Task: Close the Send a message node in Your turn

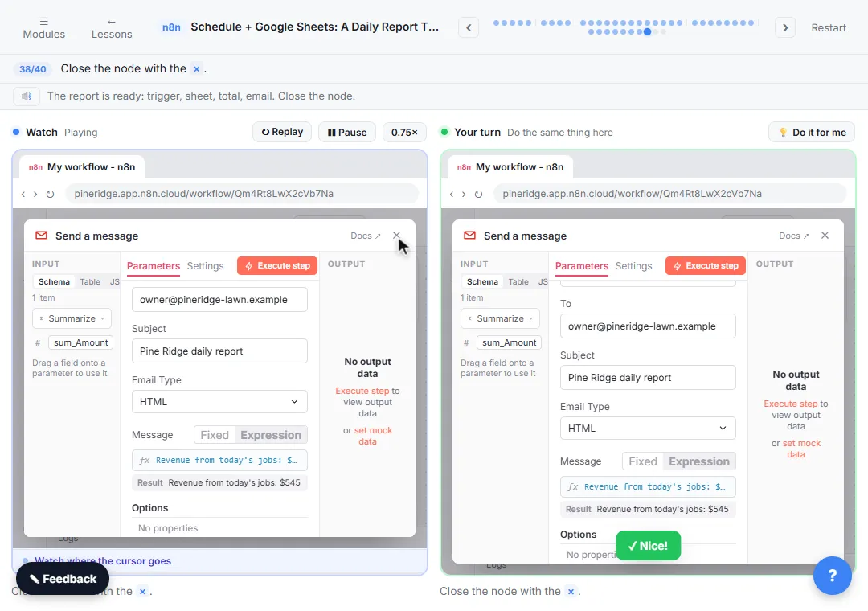Action: coord(825,236)
